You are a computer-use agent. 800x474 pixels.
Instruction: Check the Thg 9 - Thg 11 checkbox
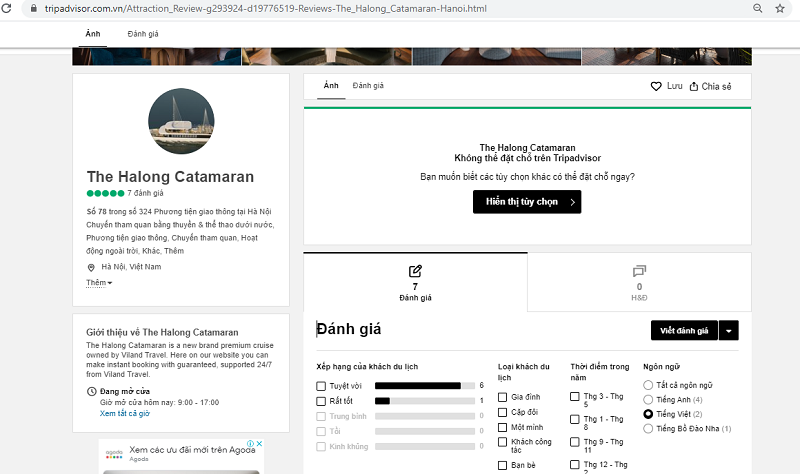click(575, 442)
